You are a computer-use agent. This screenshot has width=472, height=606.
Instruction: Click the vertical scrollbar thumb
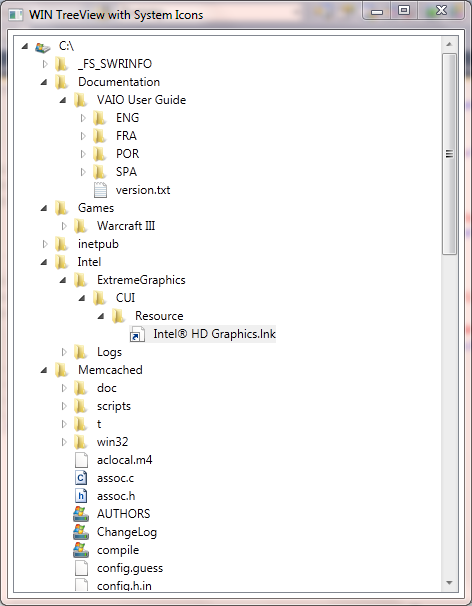tap(449, 154)
